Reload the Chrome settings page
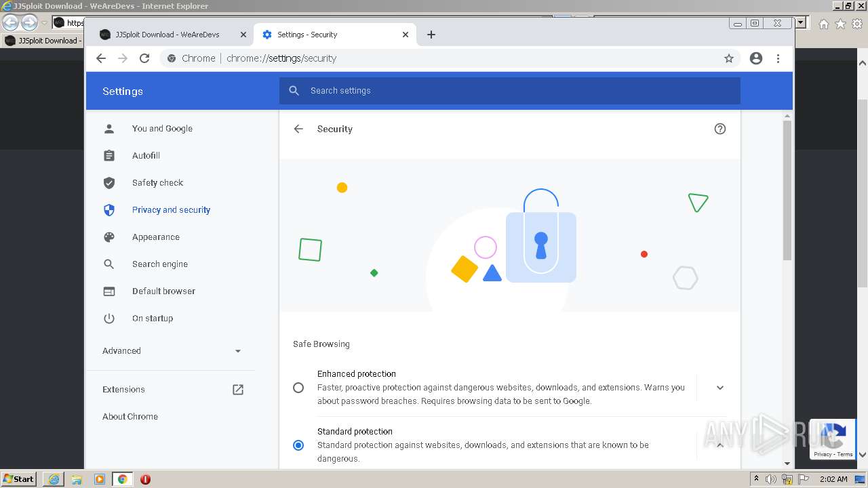The width and height of the screenshot is (868, 488). [144, 58]
